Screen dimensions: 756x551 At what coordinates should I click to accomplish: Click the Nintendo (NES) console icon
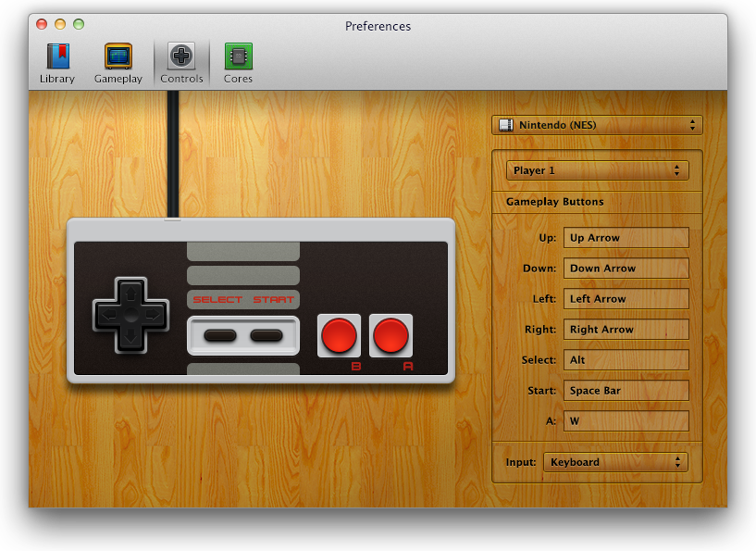click(x=505, y=124)
